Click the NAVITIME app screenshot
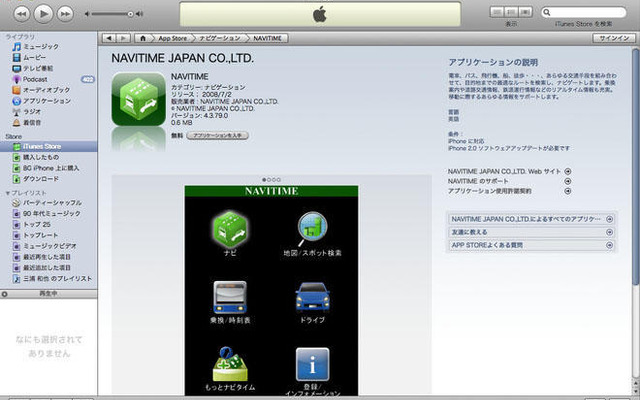 pyautogui.click(x=271, y=290)
